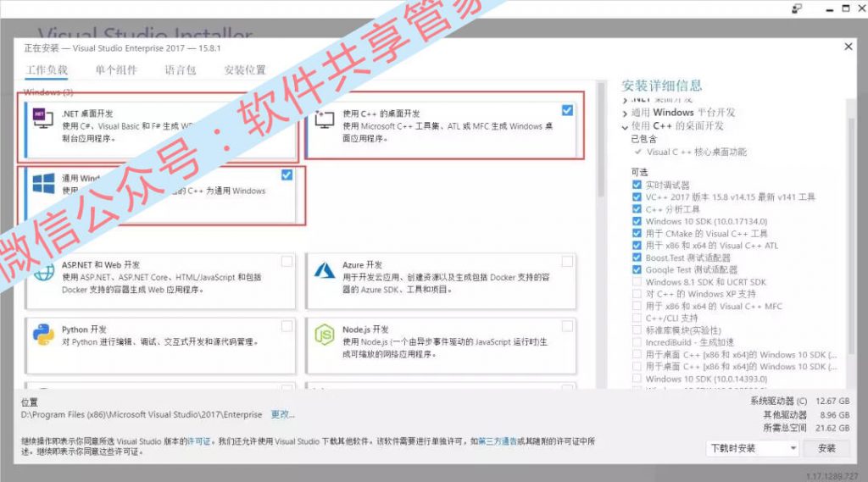Uncheck the 通用 Windows platform workload
The image size is (868, 482).
(287, 175)
